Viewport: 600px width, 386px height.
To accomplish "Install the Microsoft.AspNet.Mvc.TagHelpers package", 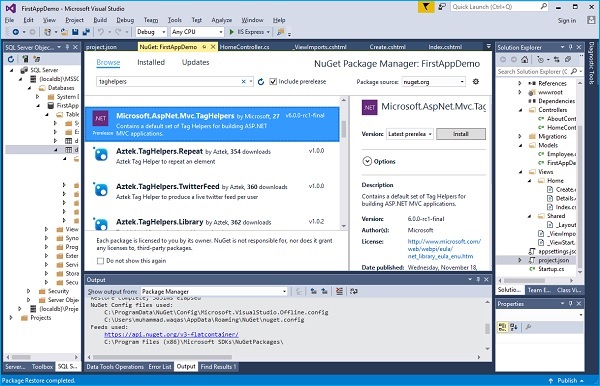I will pyautogui.click(x=461, y=134).
